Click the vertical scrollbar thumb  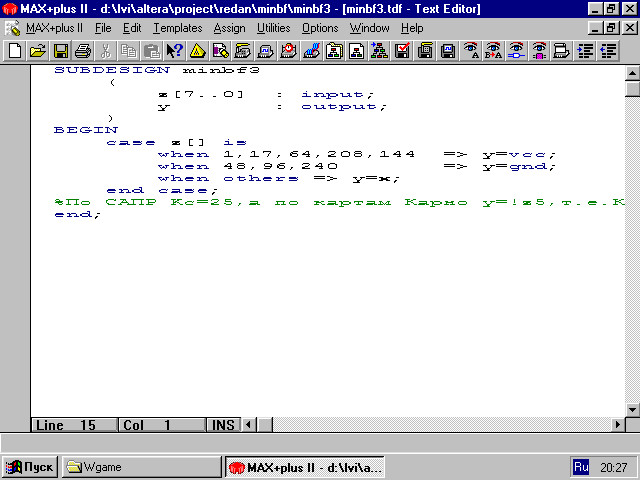point(632,89)
